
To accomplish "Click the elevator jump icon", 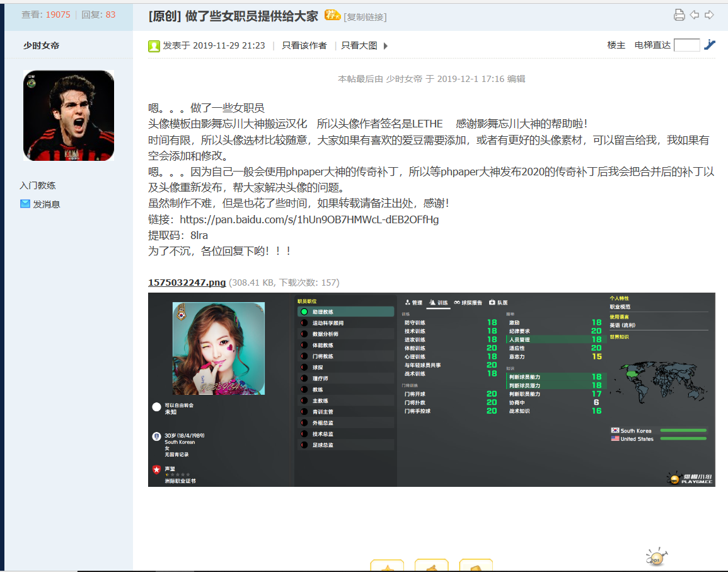I will pos(710,45).
